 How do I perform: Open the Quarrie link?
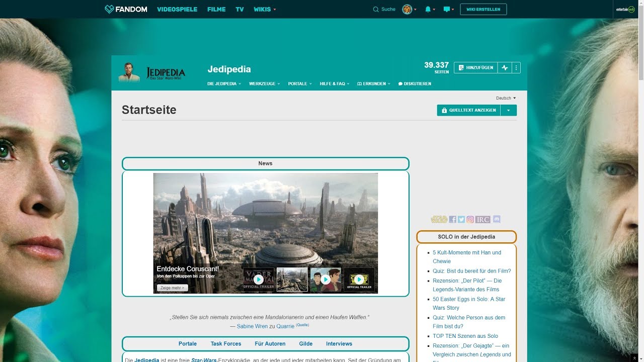tap(285, 326)
